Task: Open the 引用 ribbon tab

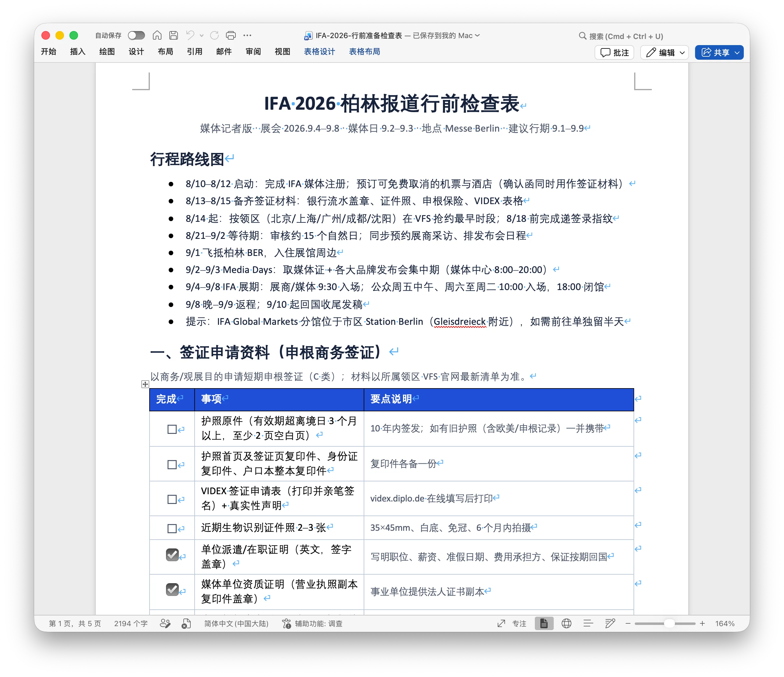Action: click(x=195, y=51)
